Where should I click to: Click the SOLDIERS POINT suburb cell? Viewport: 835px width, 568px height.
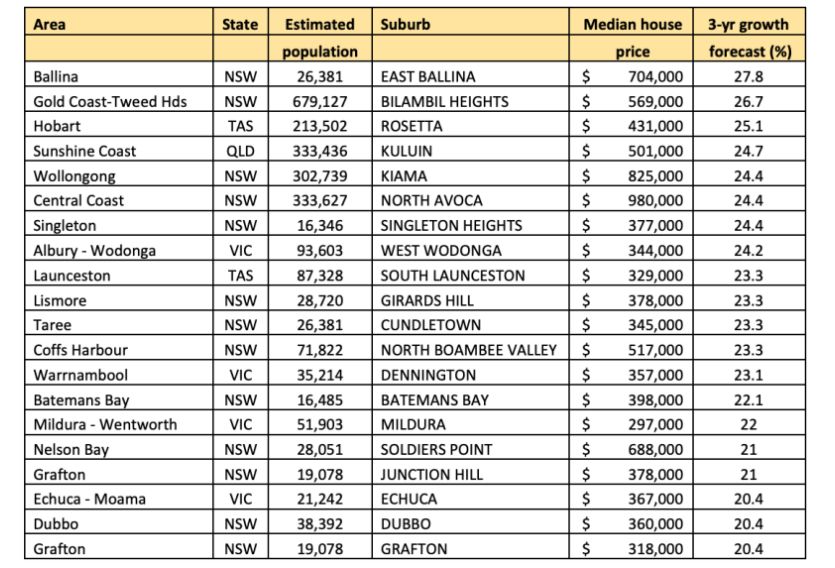click(x=471, y=448)
